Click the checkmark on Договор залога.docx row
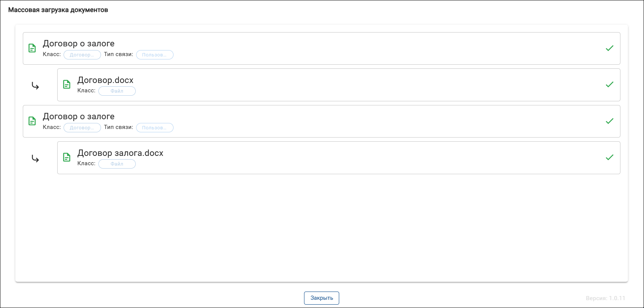The height and width of the screenshot is (308, 644). [610, 157]
